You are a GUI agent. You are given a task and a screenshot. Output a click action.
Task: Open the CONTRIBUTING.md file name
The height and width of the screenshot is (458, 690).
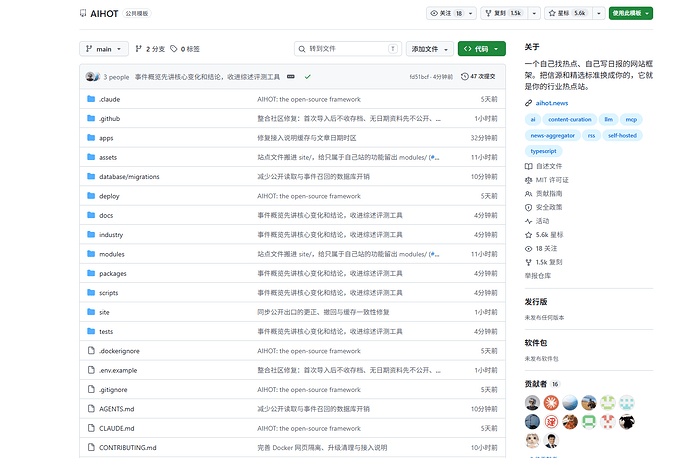[x=128, y=448]
